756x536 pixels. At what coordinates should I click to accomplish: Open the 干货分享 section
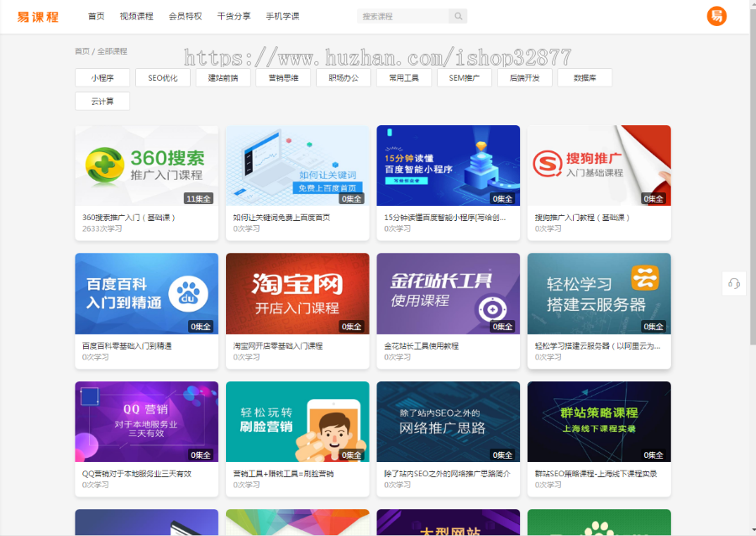pos(234,15)
